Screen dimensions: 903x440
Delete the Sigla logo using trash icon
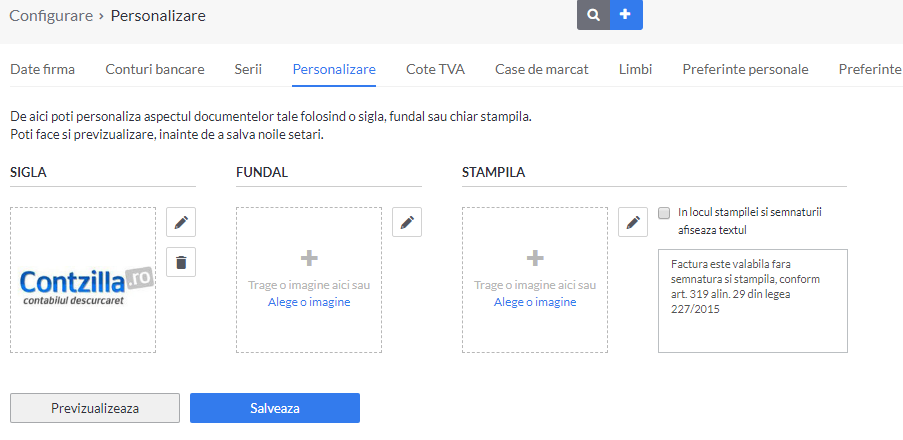point(181,262)
